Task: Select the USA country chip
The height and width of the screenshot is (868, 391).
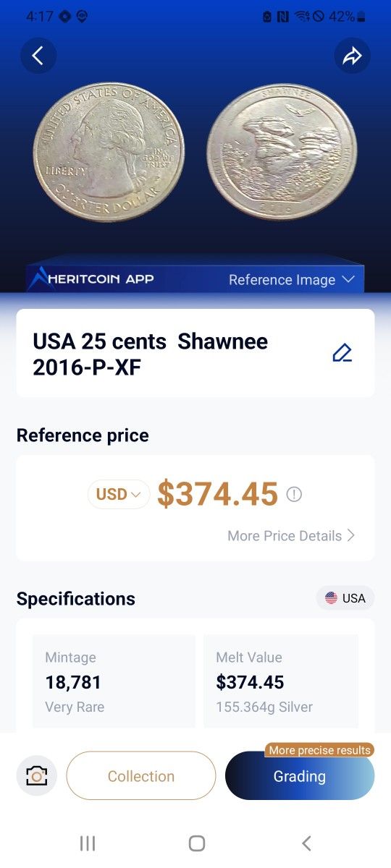Action: tap(345, 598)
